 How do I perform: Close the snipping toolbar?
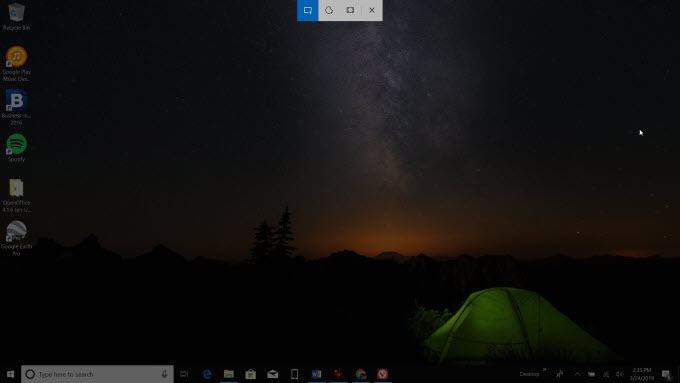(x=372, y=10)
